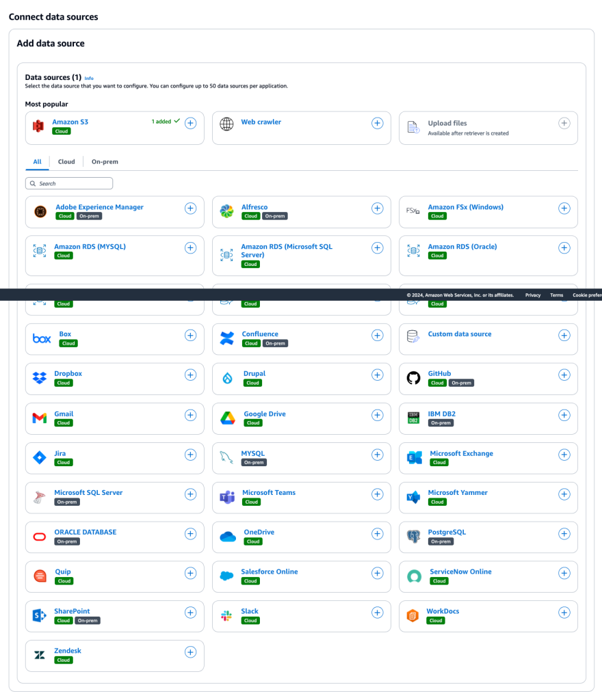Click the Amazon S3 bucket logo
This screenshot has width=602, height=700.
coord(38,126)
